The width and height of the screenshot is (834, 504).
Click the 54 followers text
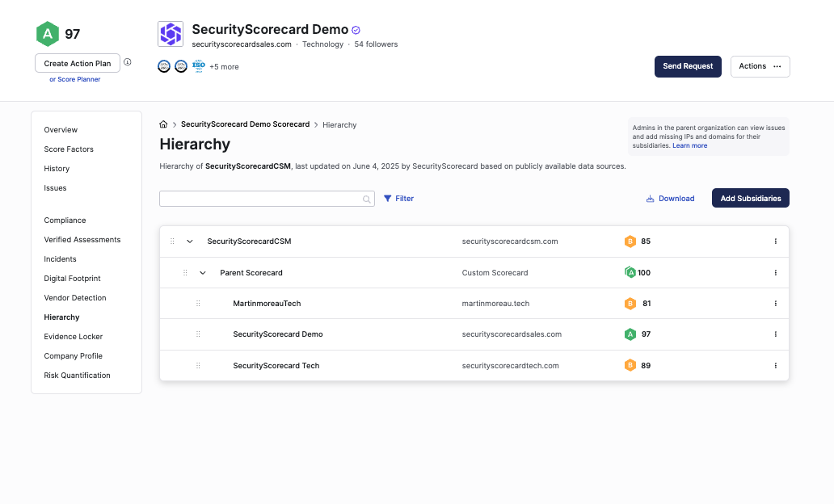coord(376,44)
